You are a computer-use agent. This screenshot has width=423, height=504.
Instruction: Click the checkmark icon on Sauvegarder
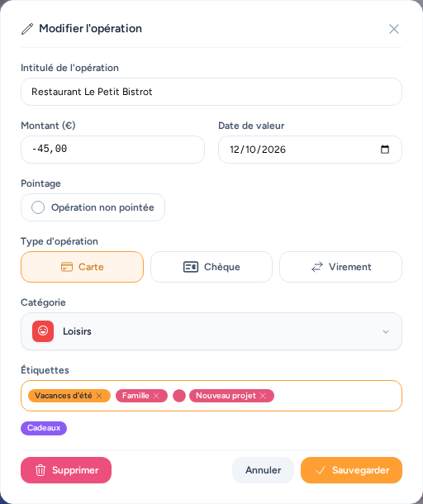click(321, 470)
